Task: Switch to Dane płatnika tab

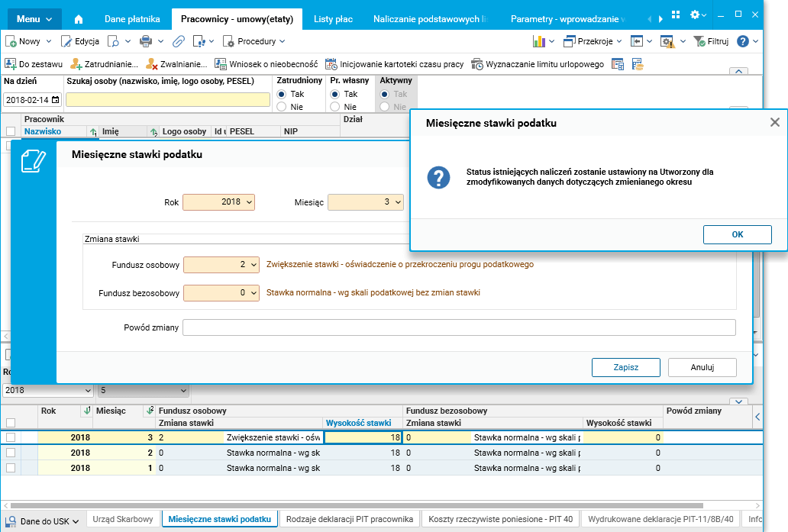Action: (132, 19)
